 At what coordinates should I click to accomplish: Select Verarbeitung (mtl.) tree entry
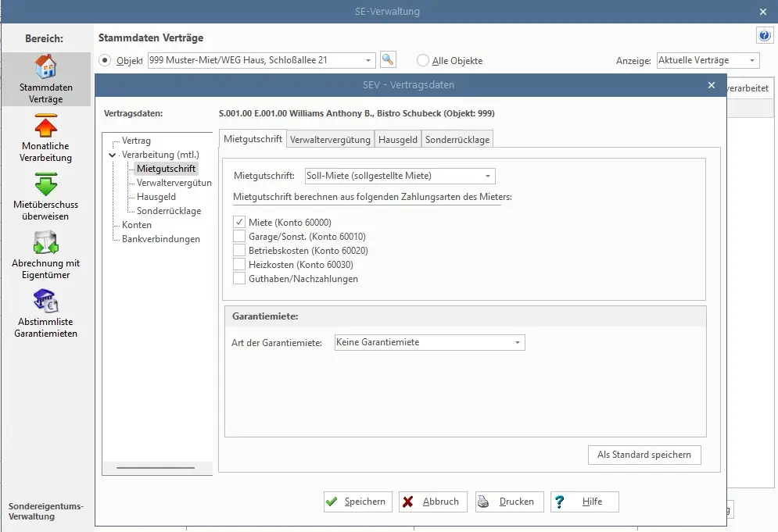(160, 155)
